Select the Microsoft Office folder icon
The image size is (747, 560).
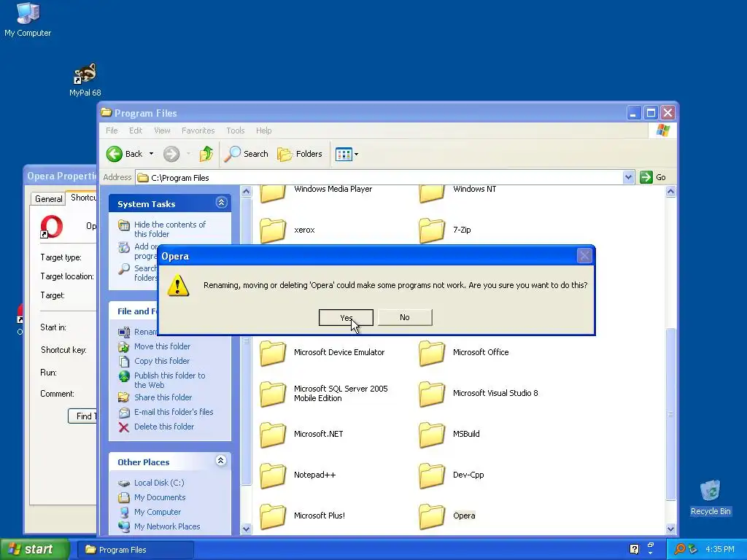tap(432, 353)
